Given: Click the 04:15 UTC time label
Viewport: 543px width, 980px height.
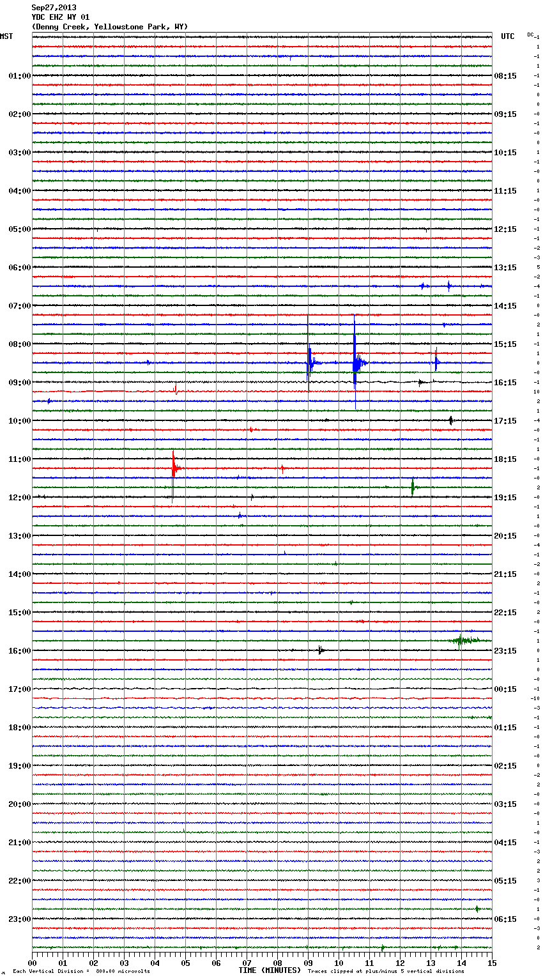Looking at the screenshot, I should 505,843.
